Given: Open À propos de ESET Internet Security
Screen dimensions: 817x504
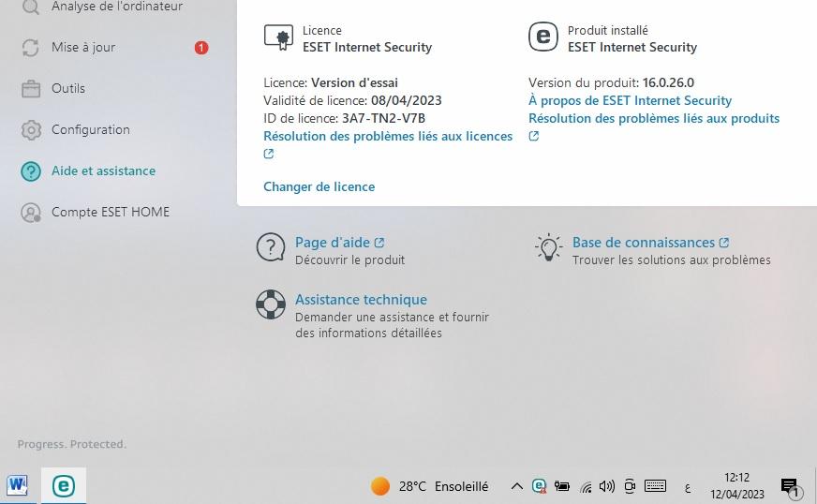Looking at the screenshot, I should pyautogui.click(x=630, y=100).
